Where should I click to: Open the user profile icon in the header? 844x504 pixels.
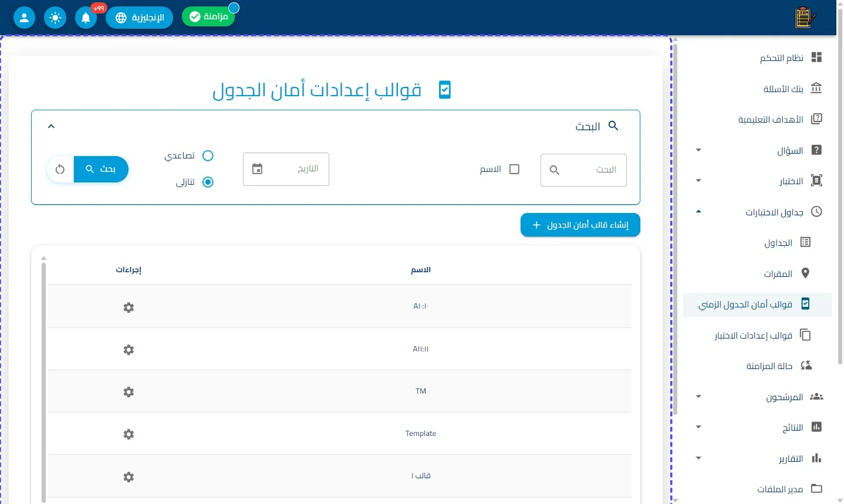pyautogui.click(x=24, y=18)
